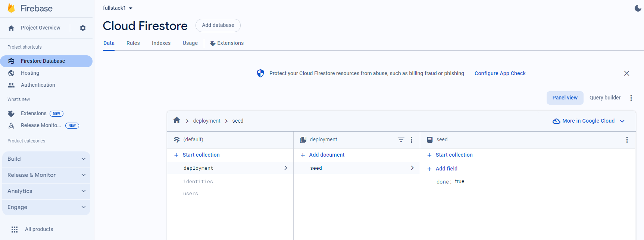
Task: Select Query builder mode
Action: click(x=605, y=98)
